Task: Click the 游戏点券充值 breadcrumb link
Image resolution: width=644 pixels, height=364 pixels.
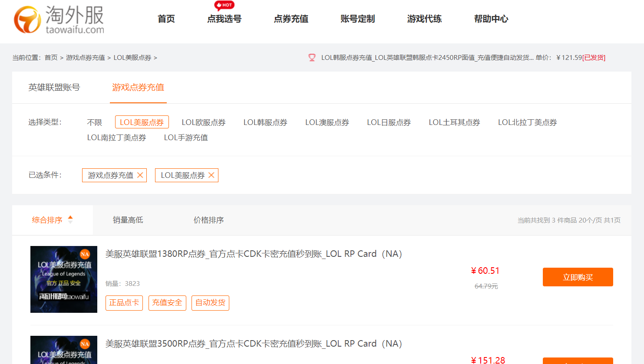Action: (x=86, y=58)
